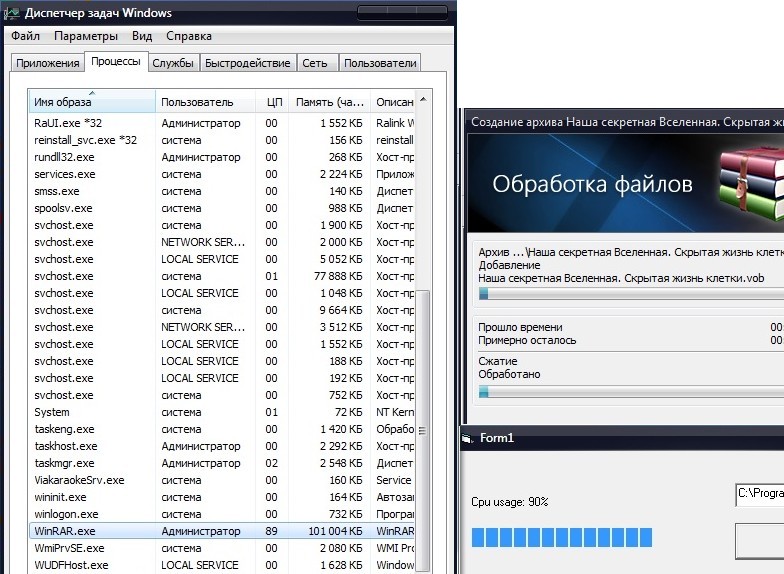This screenshot has height=574, width=784.
Task: Sort by Пользователь column header
Action: coord(206,102)
